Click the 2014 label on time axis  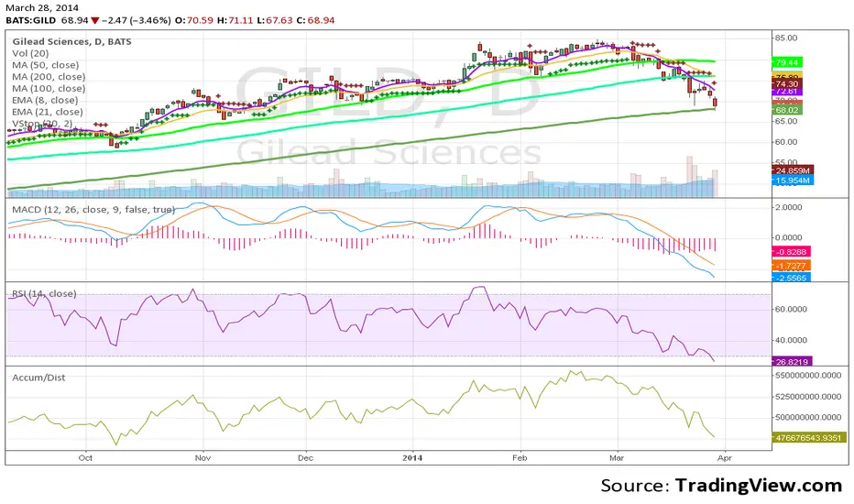click(413, 457)
